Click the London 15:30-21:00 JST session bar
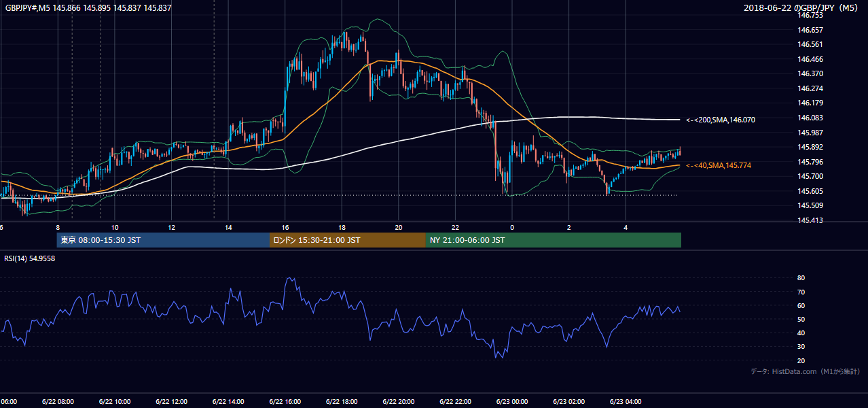Viewport: 868px width, 408px height. [348, 240]
